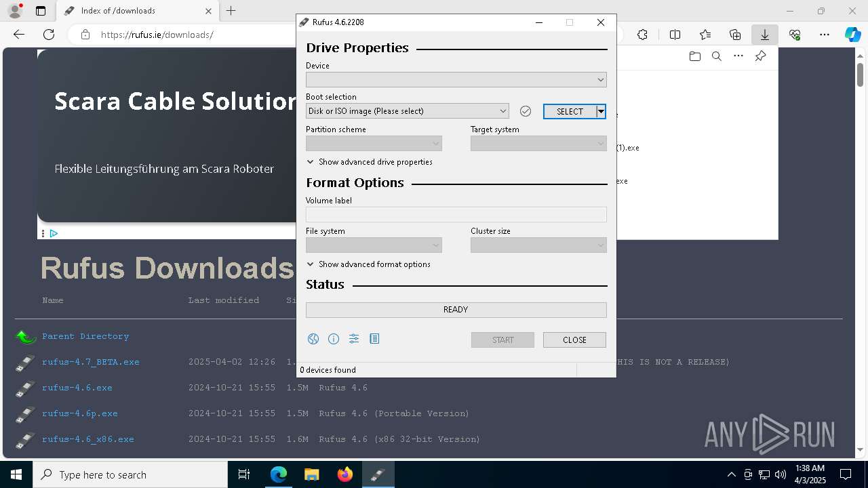
Task: Open Edge settings and more menu
Action: [x=825, y=35]
